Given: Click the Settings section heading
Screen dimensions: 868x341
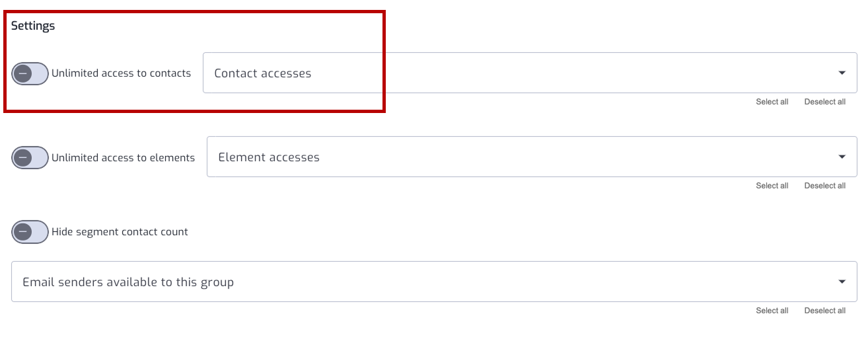Looking at the screenshot, I should (x=33, y=26).
